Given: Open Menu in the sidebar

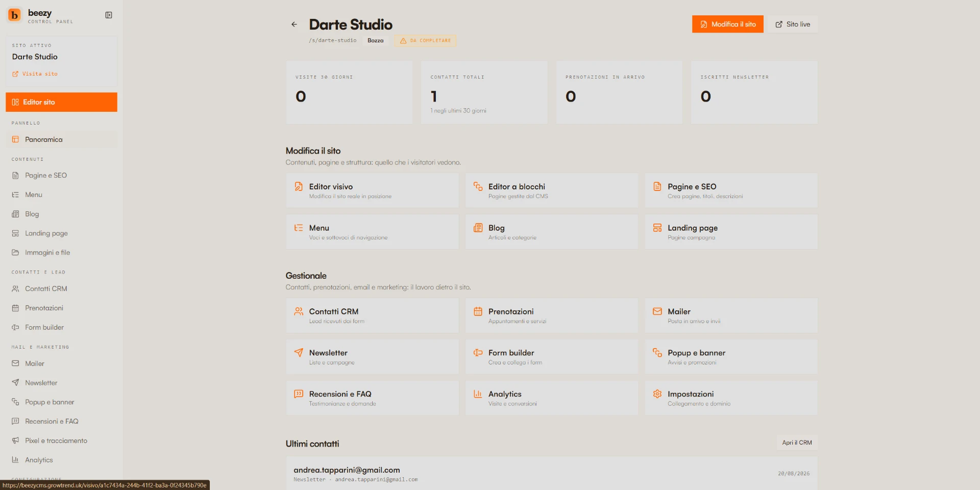Looking at the screenshot, I should (61, 195).
